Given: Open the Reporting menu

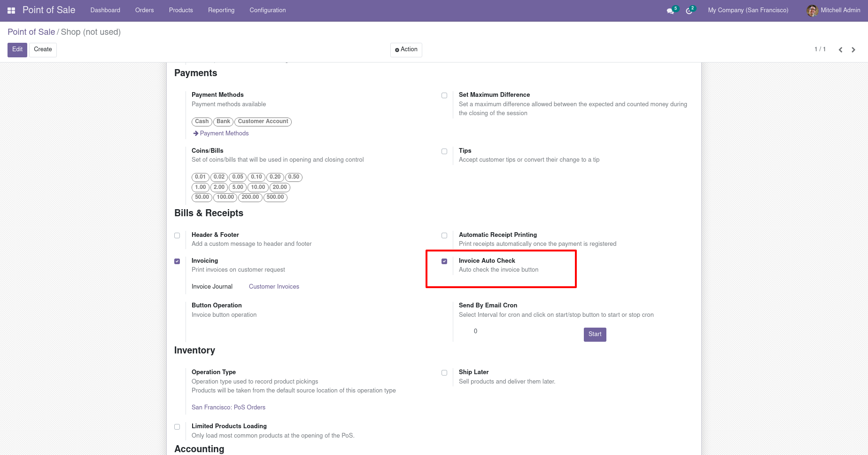Looking at the screenshot, I should point(221,10).
